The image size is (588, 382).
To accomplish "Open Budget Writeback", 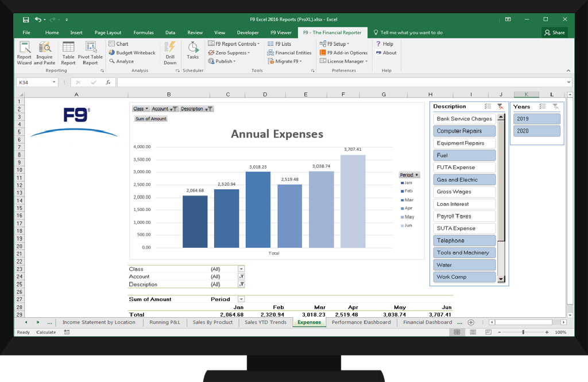I will coord(132,53).
